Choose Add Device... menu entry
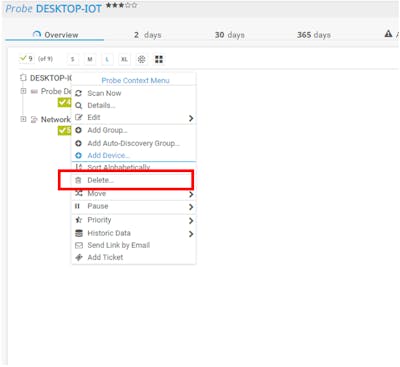Viewport: 400px width, 367px height. click(x=134, y=155)
